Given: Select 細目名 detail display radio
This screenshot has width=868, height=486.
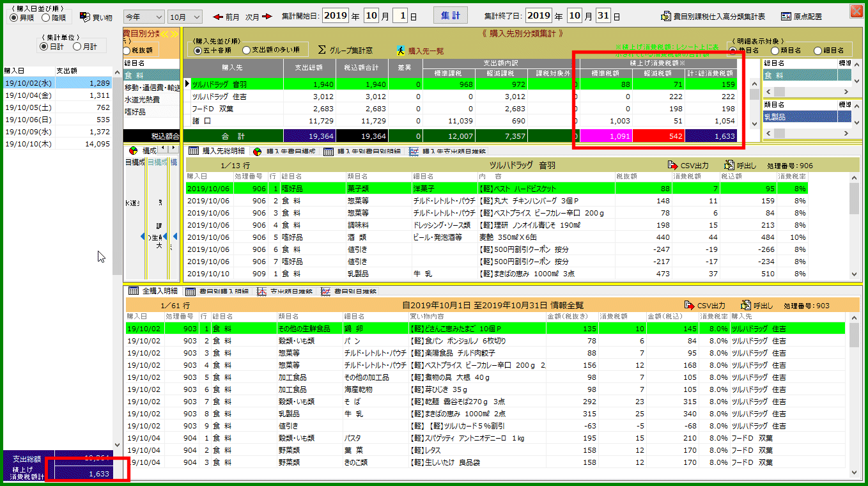Looking at the screenshot, I should (818, 51).
